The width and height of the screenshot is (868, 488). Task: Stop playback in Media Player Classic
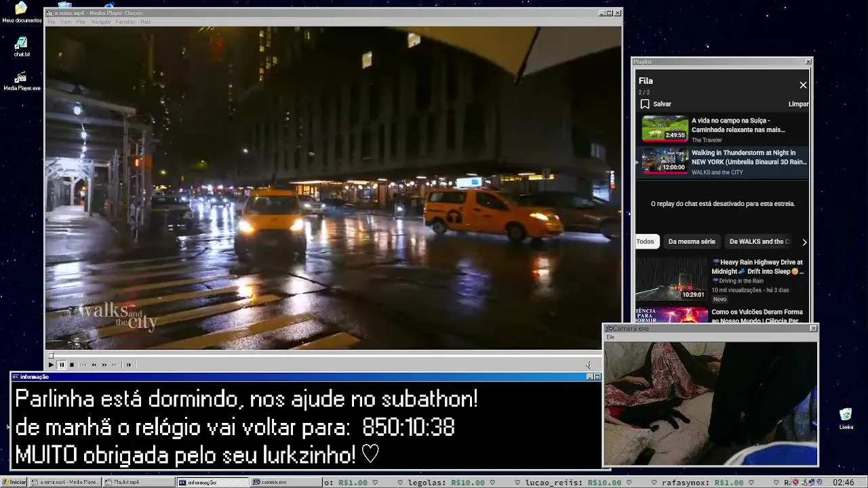[x=72, y=365]
